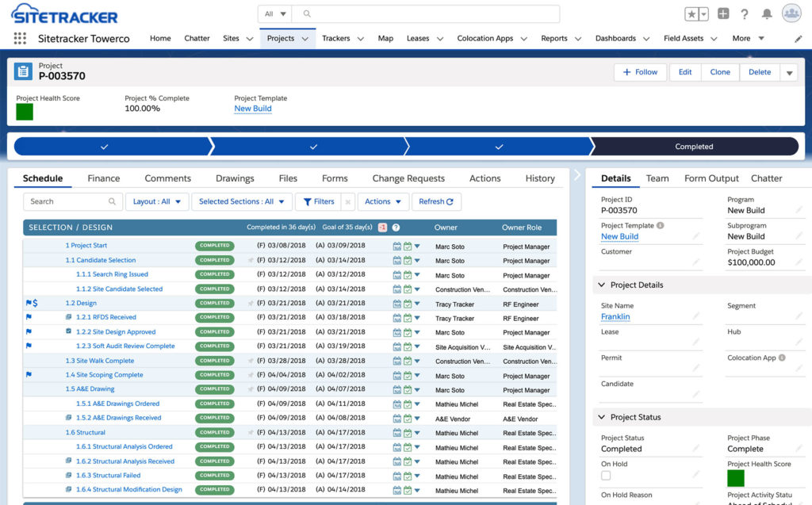Open the Global Actions plus icon
This screenshot has height=505, width=812.
tap(723, 14)
